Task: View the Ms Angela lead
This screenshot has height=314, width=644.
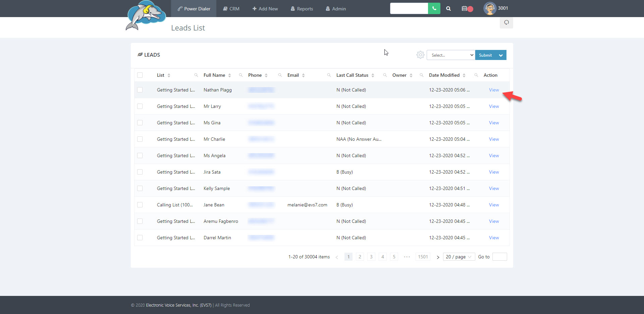Action: 494,155
